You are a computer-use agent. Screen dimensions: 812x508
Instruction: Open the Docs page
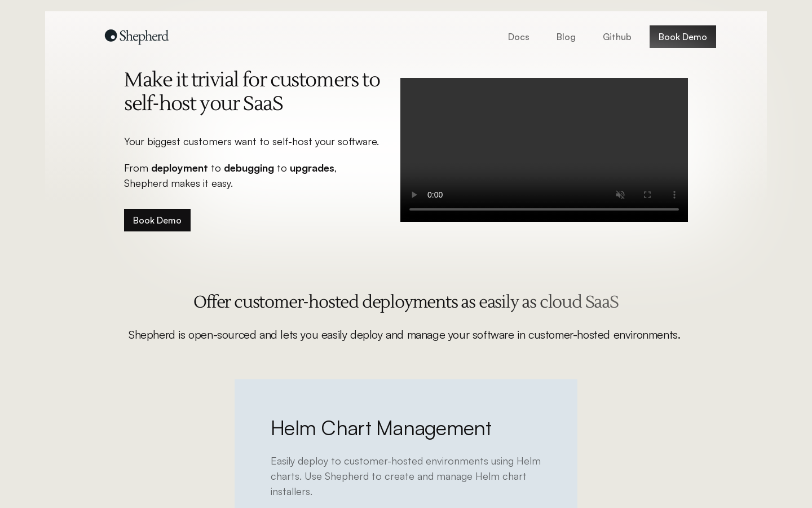click(518, 37)
